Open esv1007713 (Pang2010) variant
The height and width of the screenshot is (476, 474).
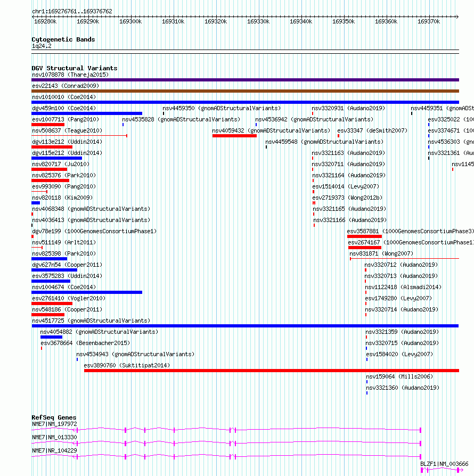point(66,120)
